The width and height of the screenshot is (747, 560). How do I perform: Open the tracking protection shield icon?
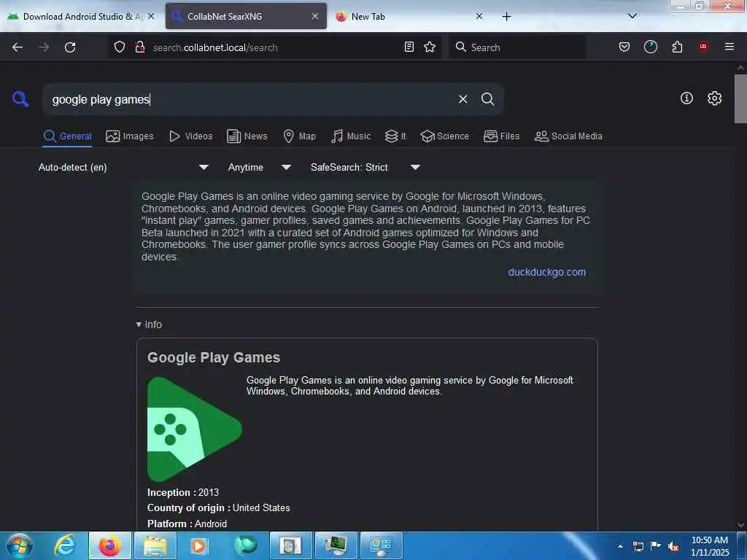click(120, 47)
